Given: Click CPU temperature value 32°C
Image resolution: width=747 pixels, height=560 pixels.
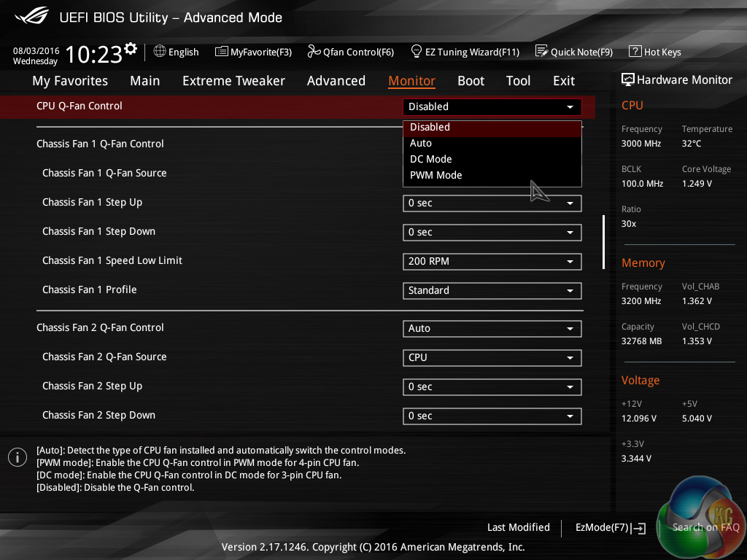Looking at the screenshot, I should tap(692, 144).
